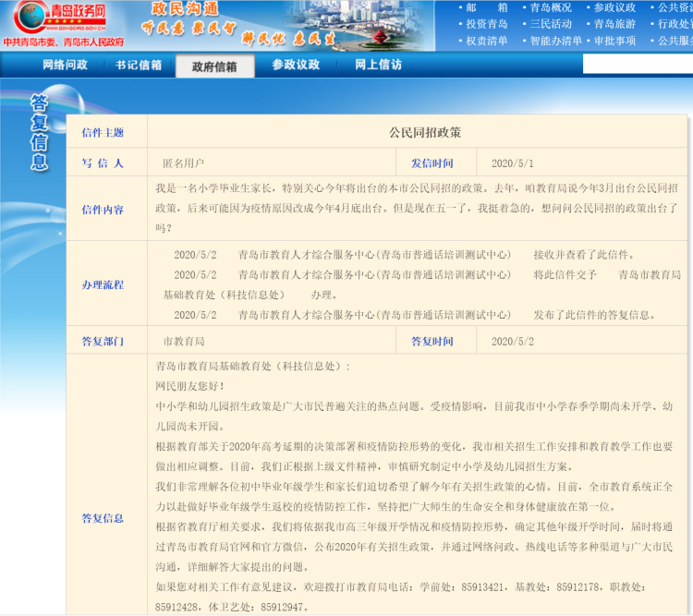Select the title 公民同招政策
Screen dimensions: 693x616
[425, 133]
